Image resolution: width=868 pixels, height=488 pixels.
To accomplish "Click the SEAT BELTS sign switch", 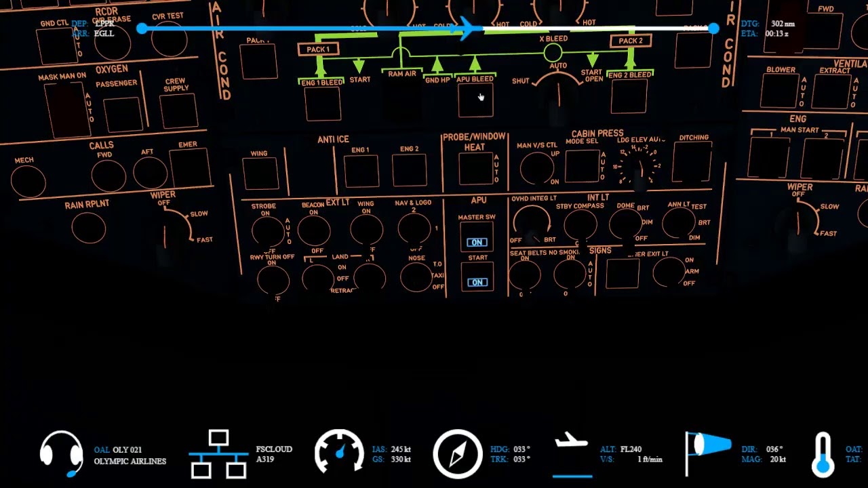I will coord(524,276).
